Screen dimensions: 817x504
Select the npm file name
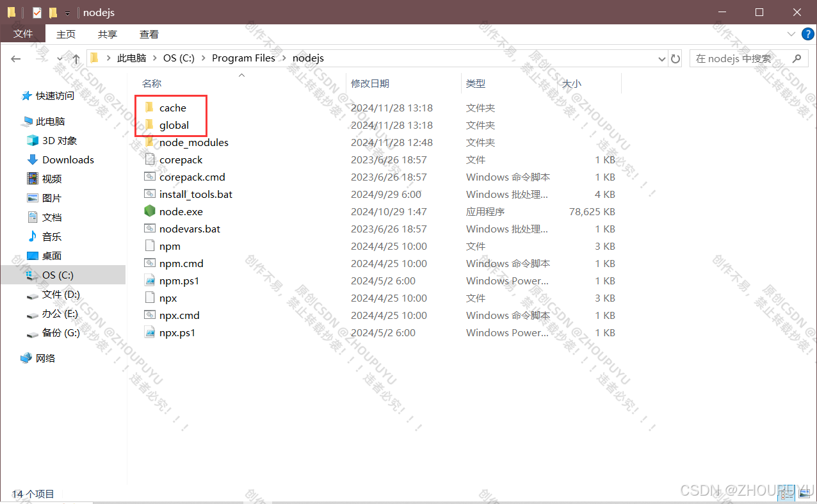click(170, 246)
